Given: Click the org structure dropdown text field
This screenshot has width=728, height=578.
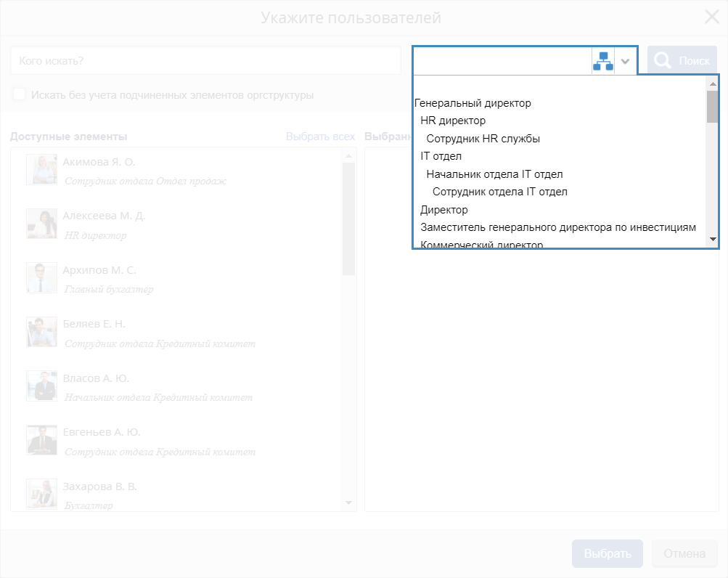Looking at the screenshot, I should (502, 61).
